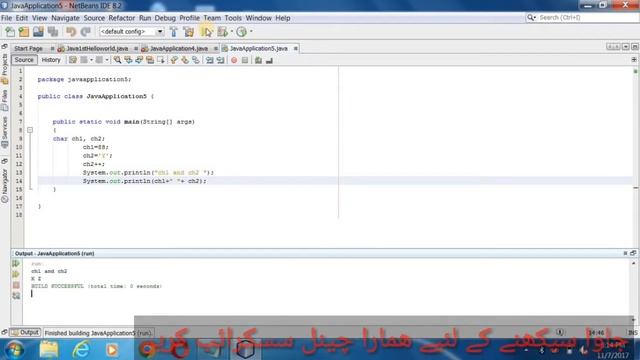Toggle the Output window button

(25, 333)
